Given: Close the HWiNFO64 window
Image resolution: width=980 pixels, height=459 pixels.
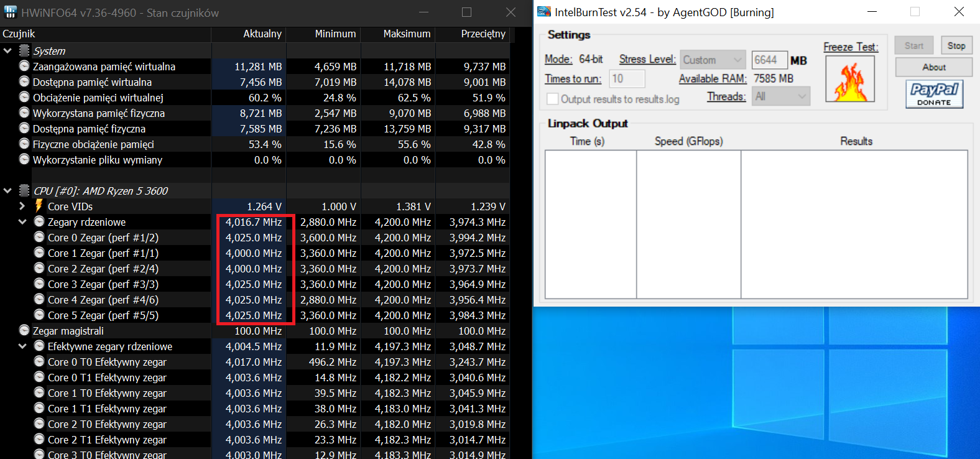Looking at the screenshot, I should (x=511, y=12).
